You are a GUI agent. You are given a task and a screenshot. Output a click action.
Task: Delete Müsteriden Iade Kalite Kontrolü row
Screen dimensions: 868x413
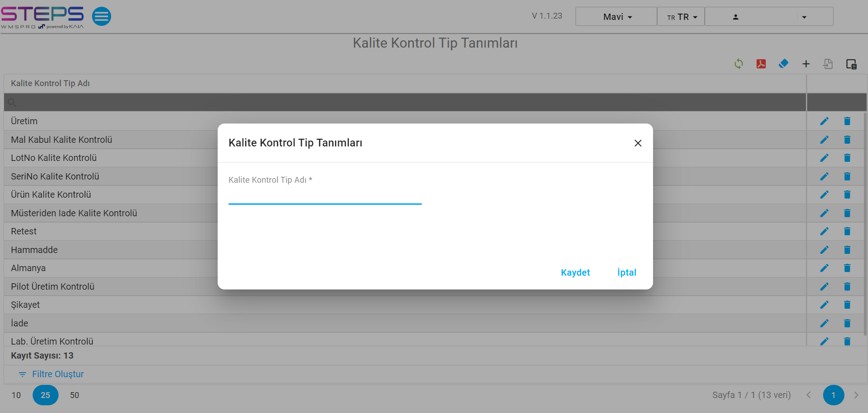[847, 213]
